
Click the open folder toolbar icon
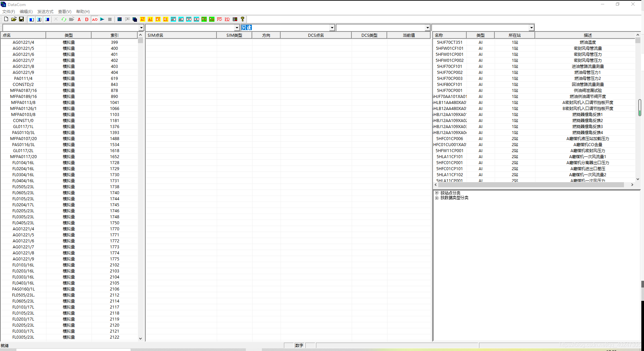pyautogui.click(x=14, y=19)
